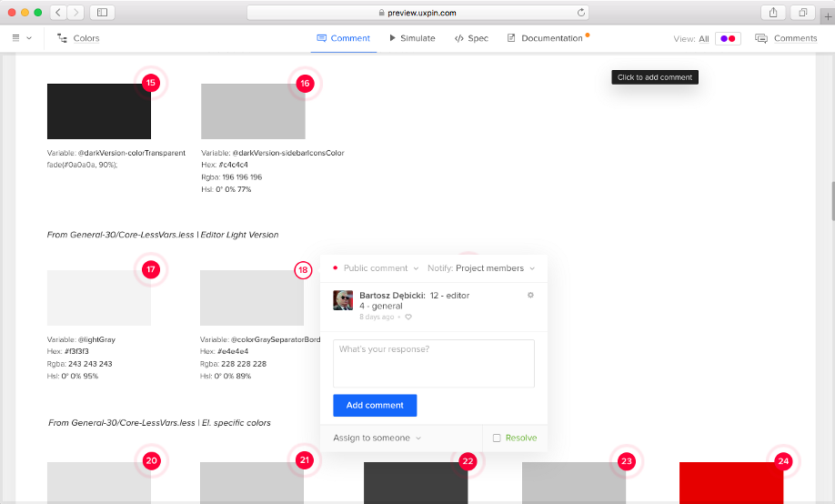Open the Documentation tab
Image resolution: width=835 pixels, height=504 pixels.
click(x=546, y=38)
